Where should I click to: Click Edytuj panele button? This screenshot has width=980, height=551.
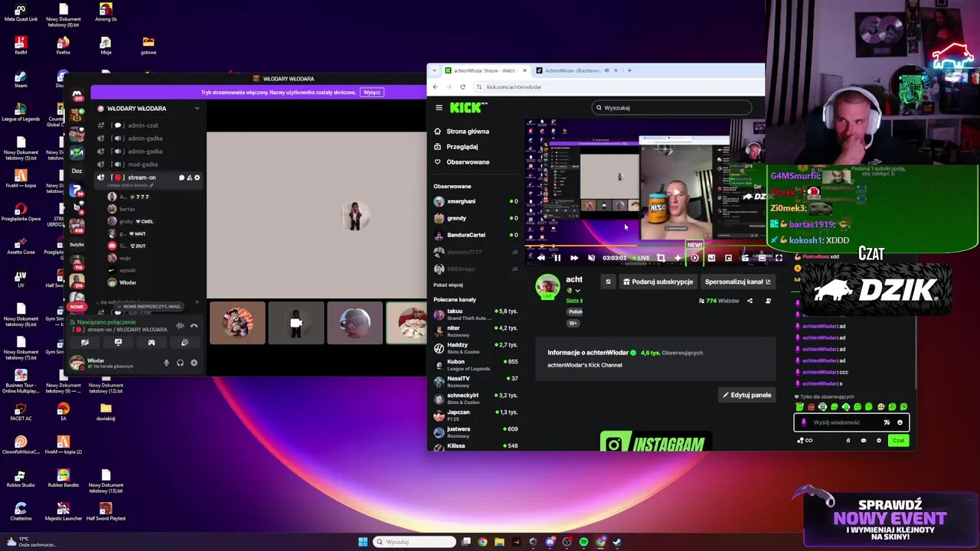coord(746,396)
